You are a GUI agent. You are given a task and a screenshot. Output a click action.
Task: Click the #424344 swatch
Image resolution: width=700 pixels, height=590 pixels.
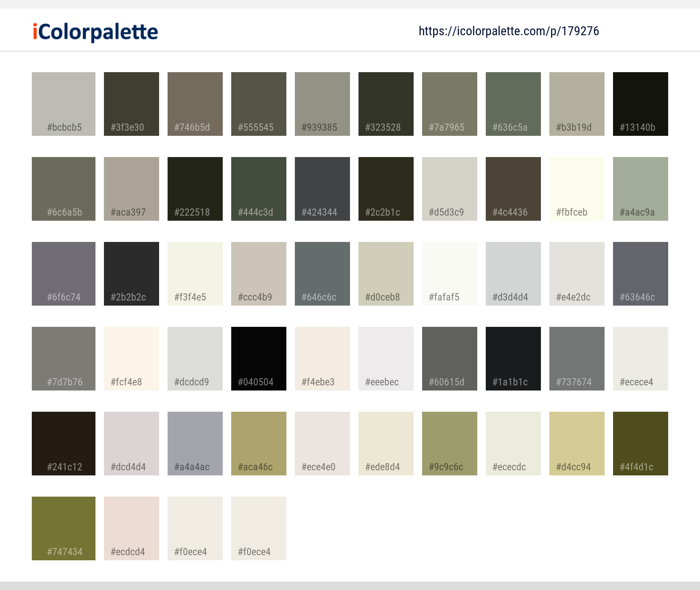tap(322, 189)
